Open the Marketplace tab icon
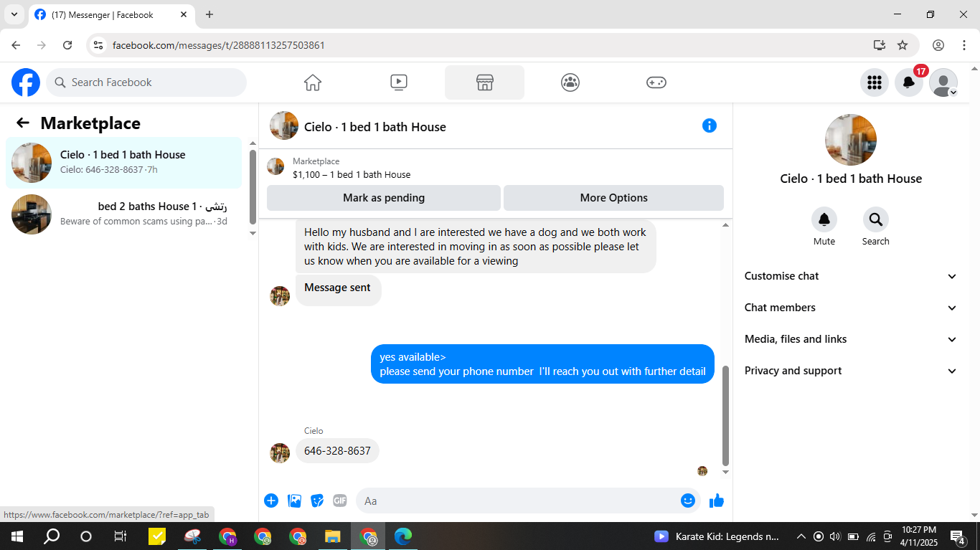The image size is (980, 550). pos(485,82)
